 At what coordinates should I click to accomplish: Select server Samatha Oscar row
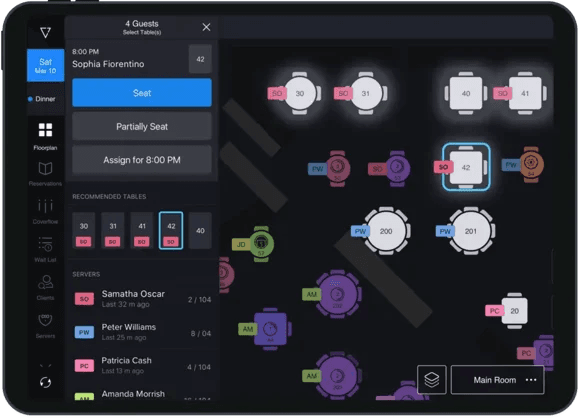tap(142, 299)
